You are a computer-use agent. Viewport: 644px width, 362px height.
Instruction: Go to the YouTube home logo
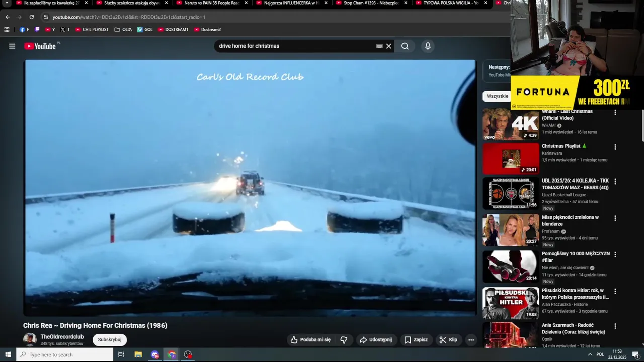coord(40,46)
